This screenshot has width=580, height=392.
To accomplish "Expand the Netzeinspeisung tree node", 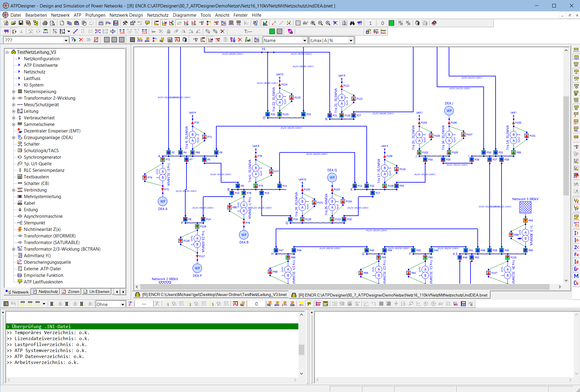I will point(13,92).
